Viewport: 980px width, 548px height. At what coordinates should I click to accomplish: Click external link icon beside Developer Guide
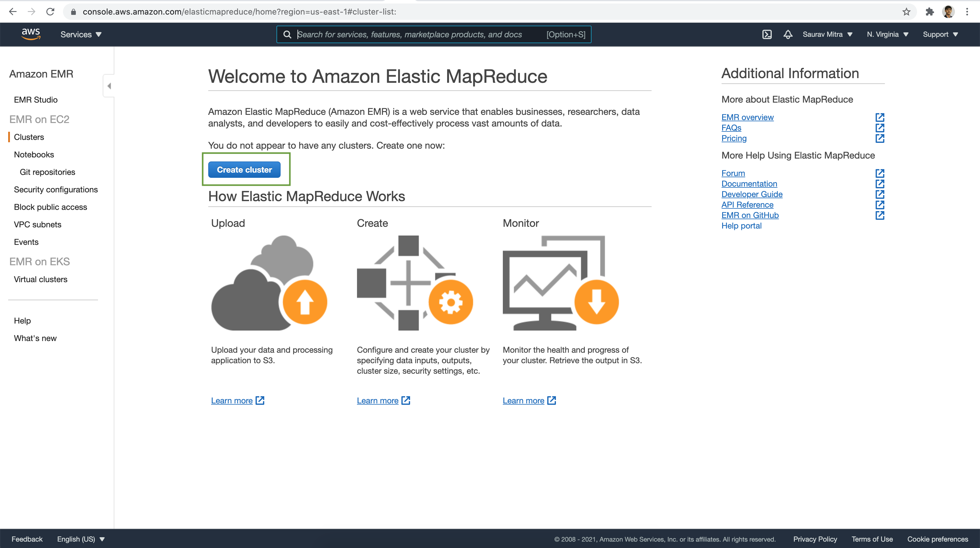click(880, 194)
